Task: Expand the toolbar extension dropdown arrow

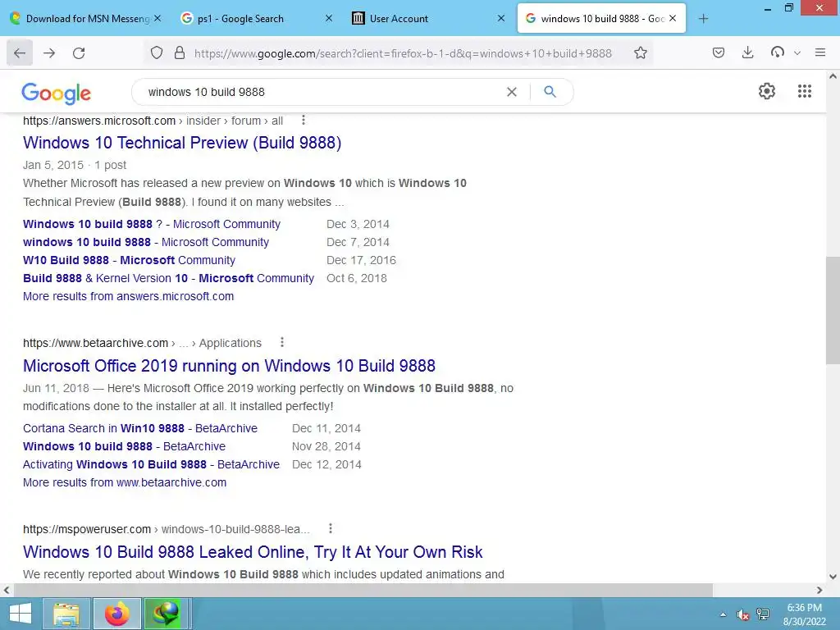Action: tap(797, 53)
